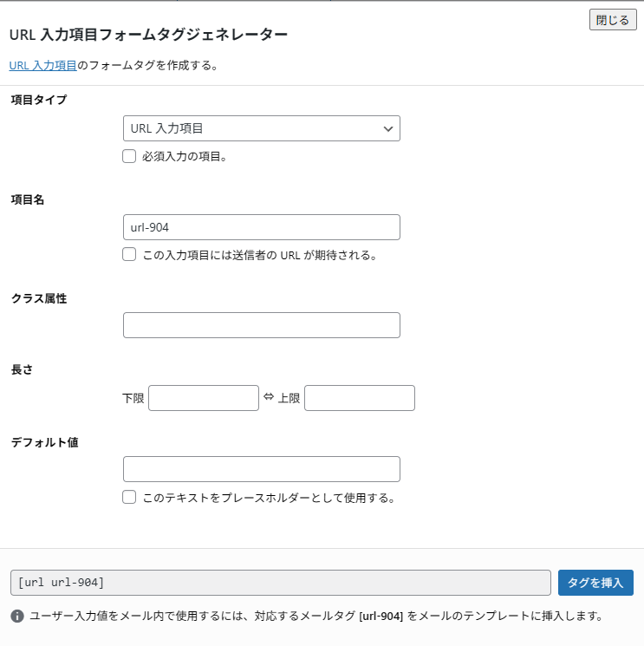
Task: Expand the 項目タイプ dropdown
Action: (261, 128)
